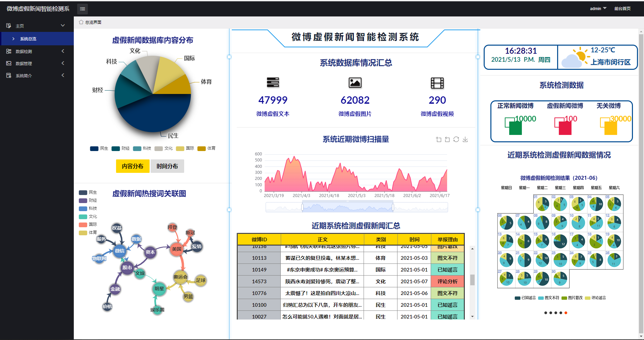Toggle 图文不符 legend in calendar chart
The height and width of the screenshot is (340, 644).
pos(549,298)
